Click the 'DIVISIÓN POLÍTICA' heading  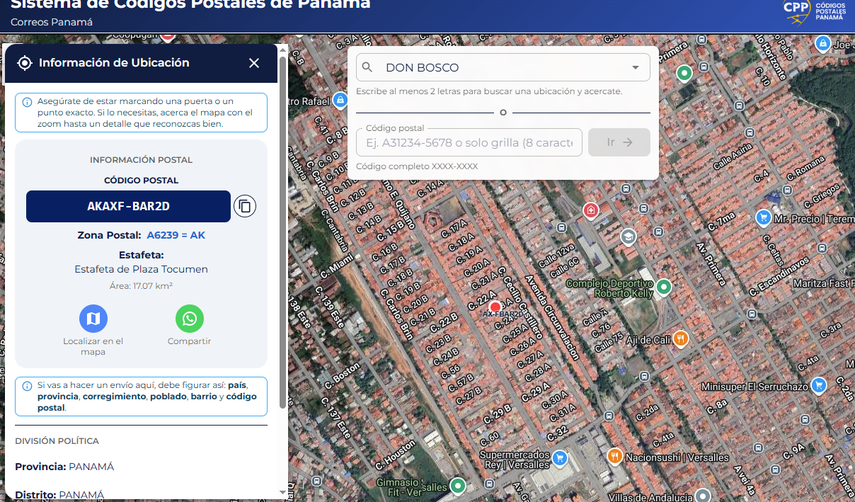[57, 441]
